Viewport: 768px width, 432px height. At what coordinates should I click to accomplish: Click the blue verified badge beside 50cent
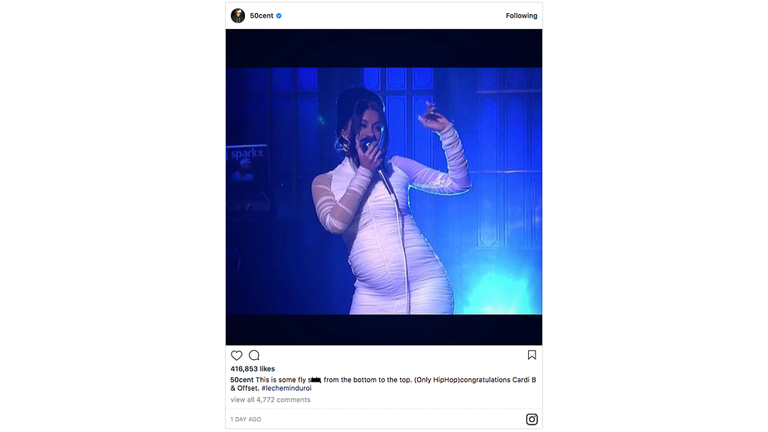click(x=279, y=16)
